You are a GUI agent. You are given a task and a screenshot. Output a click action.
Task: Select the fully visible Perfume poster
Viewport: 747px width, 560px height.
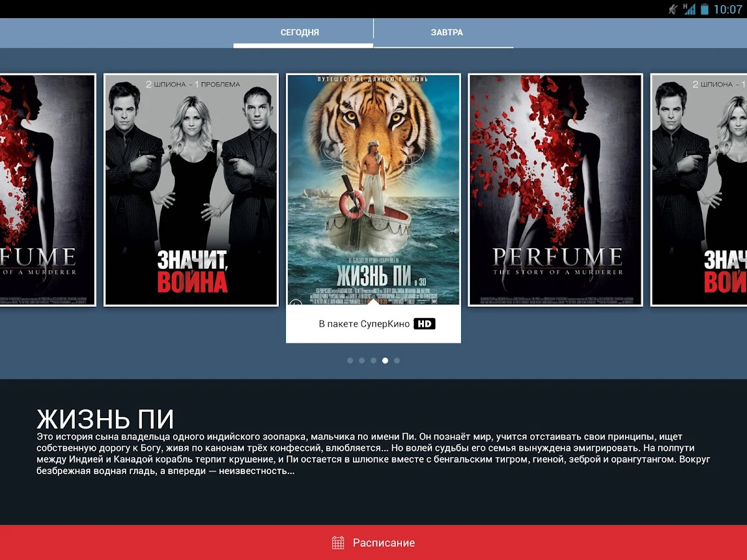click(555, 190)
